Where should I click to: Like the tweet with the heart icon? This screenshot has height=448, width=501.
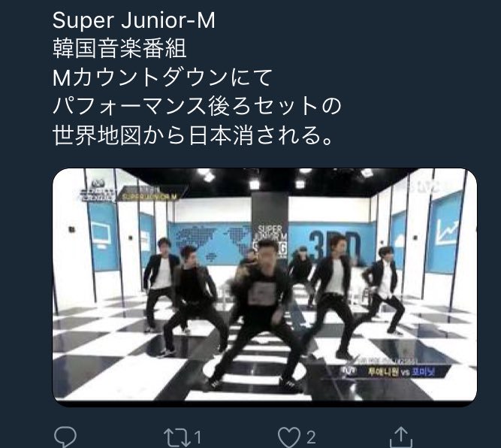[288, 436]
